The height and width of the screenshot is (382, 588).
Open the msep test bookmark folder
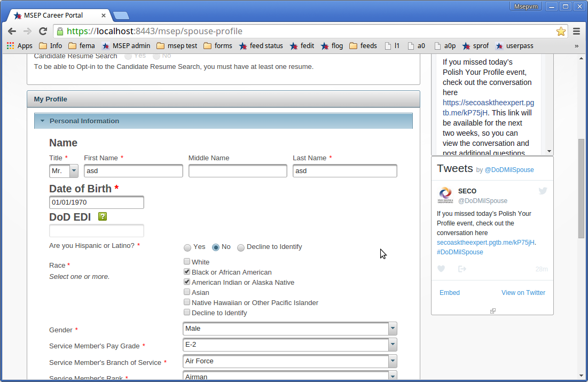[x=177, y=46]
